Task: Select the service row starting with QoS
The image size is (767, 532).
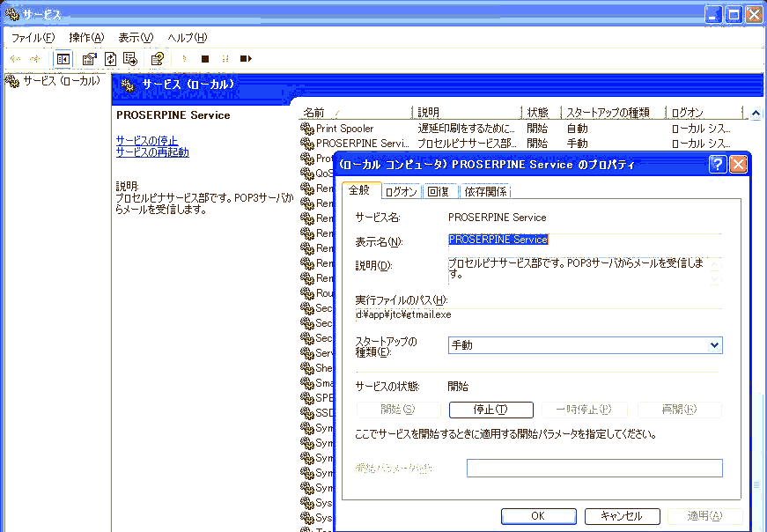Action: tap(317, 174)
